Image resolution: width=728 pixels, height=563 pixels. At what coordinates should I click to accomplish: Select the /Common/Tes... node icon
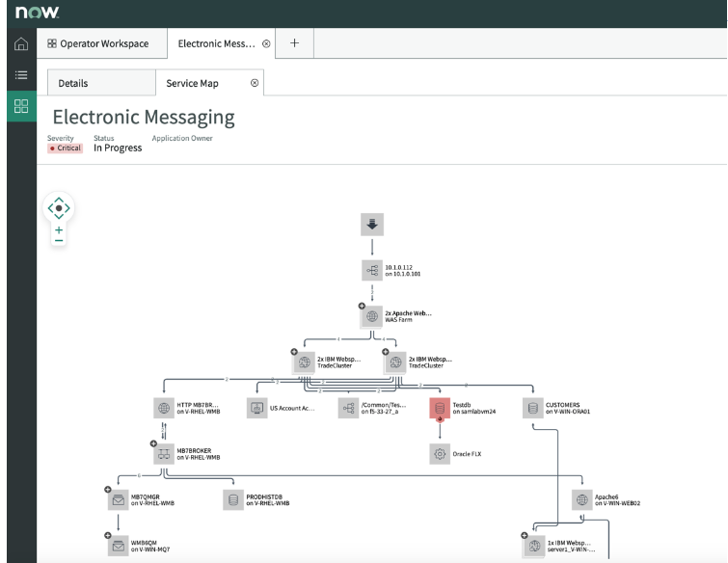[348, 409]
